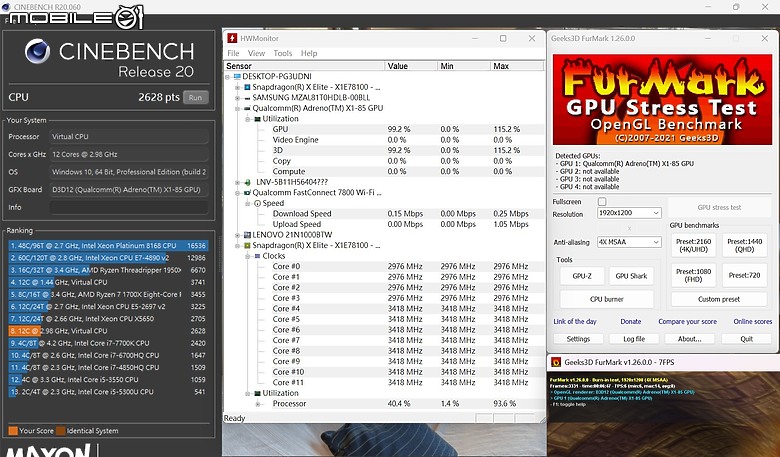
Task: Click the Cinebench title bar icon
Action: click(6, 7)
